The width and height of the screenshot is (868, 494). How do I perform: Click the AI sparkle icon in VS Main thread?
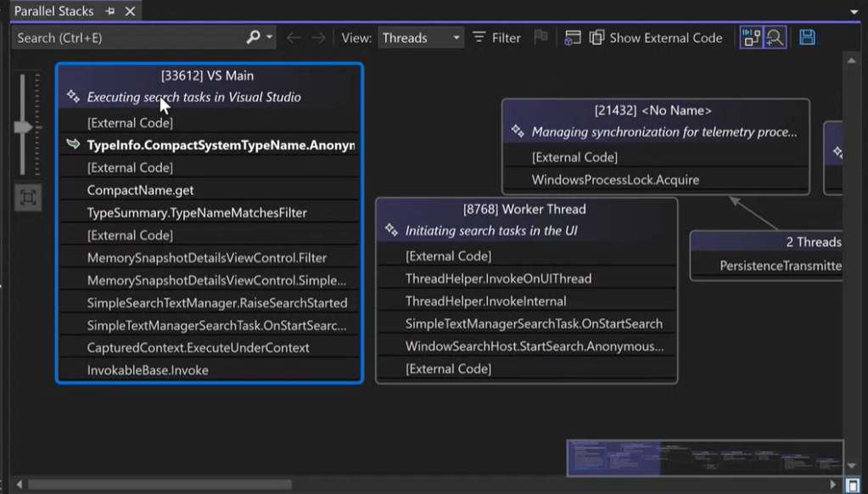click(x=73, y=97)
